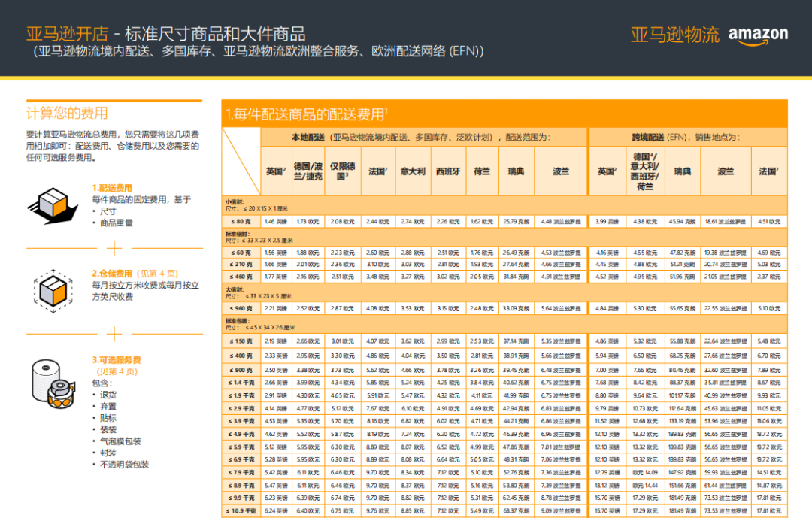
Task: Select the 3.可选服务费 heading
Action: click(x=116, y=360)
